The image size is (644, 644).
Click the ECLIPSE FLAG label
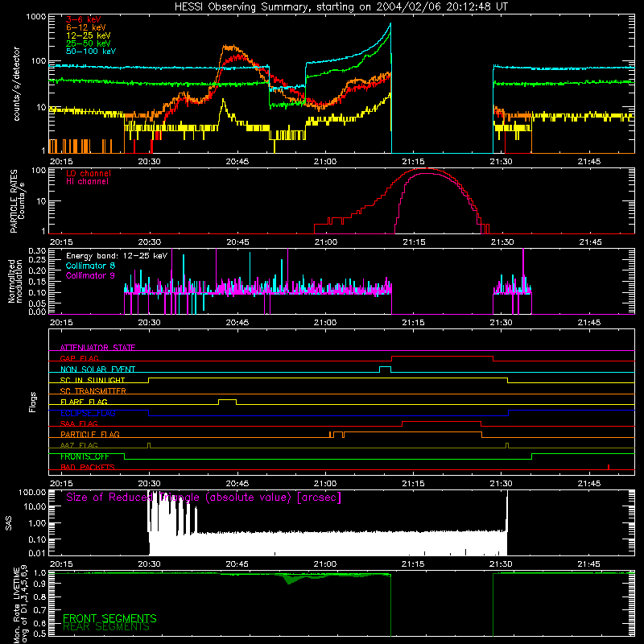tap(88, 413)
